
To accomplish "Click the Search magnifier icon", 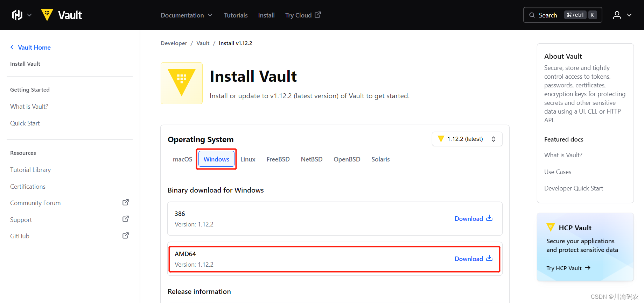I will [532, 15].
